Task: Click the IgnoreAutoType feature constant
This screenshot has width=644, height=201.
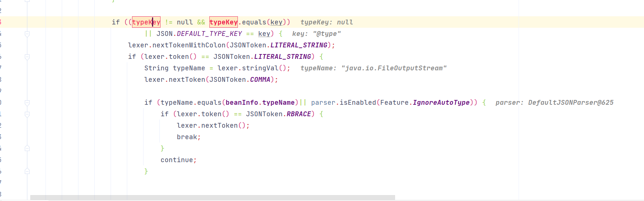Action: tap(441, 103)
